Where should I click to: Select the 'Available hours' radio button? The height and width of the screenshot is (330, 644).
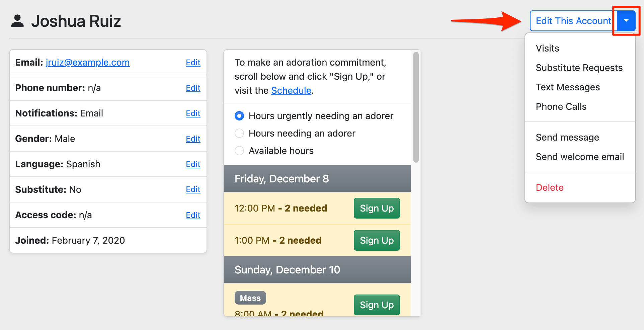[x=239, y=151]
